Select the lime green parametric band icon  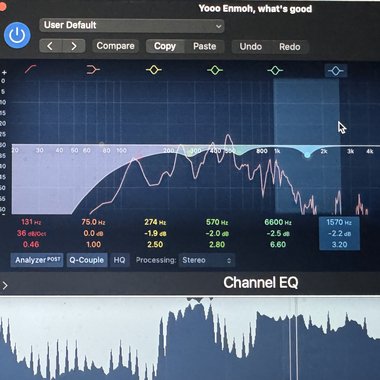coord(215,70)
